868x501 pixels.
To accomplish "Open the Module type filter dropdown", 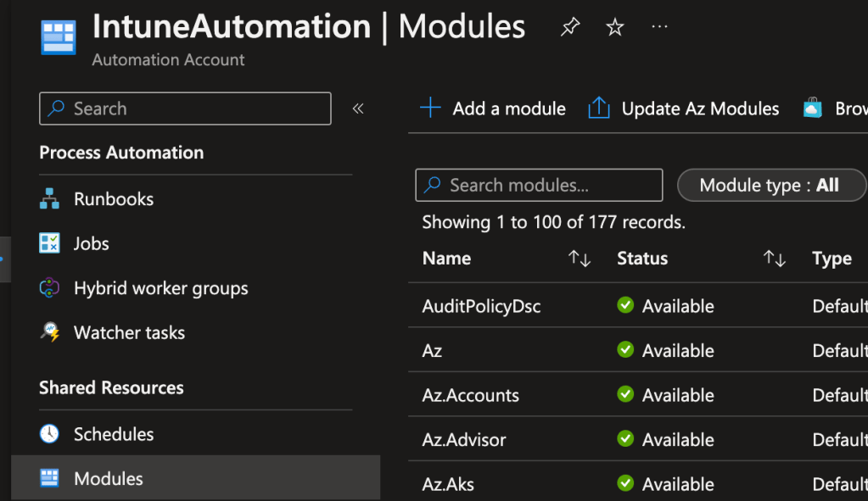I will pos(770,185).
